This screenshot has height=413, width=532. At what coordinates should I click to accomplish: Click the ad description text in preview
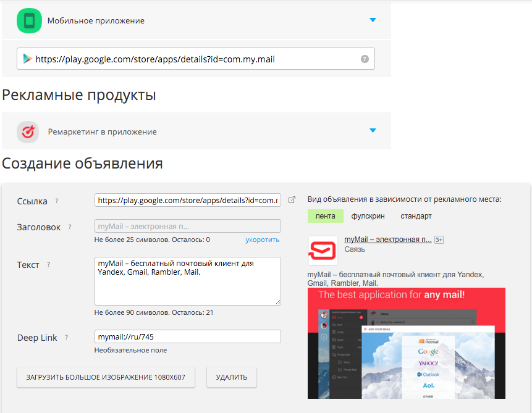pyautogui.click(x=395, y=278)
